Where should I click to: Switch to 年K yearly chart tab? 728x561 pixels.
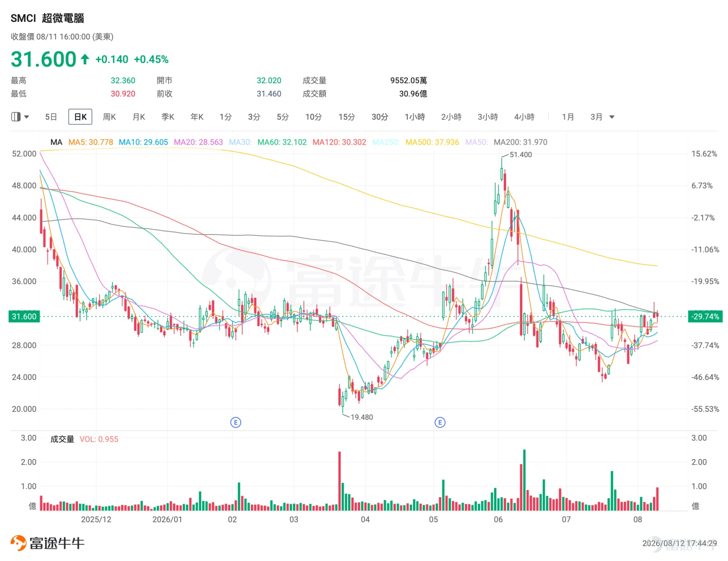197,117
